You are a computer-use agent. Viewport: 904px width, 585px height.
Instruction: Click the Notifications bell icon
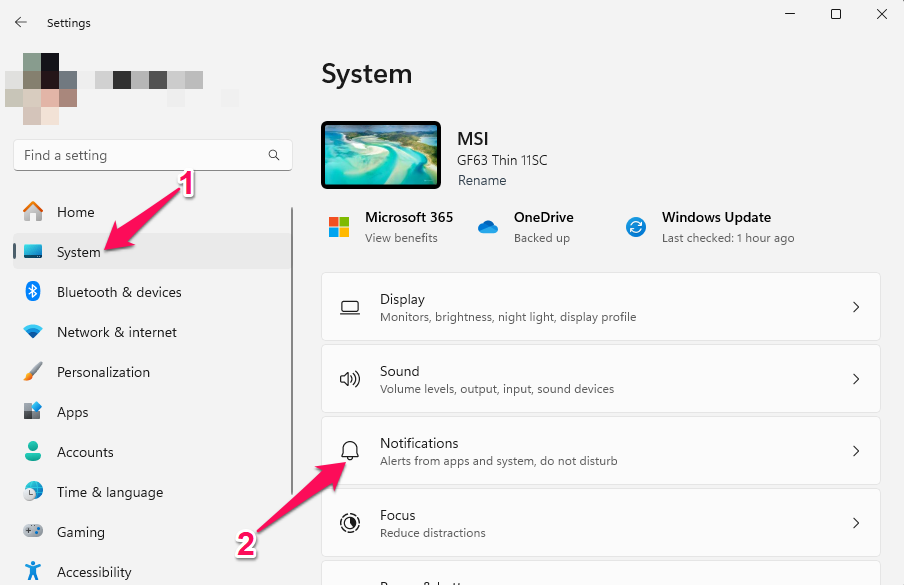point(350,451)
